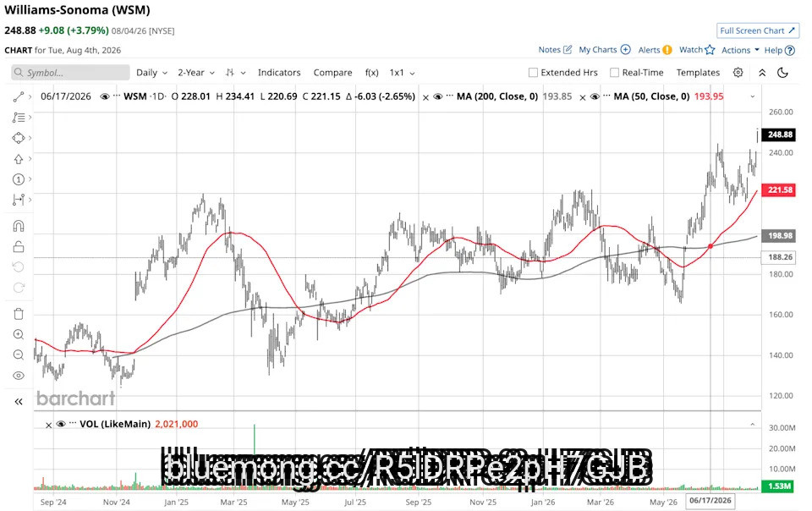Select the arrow marker tool
The image size is (812, 511).
click(x=18, y=159)
